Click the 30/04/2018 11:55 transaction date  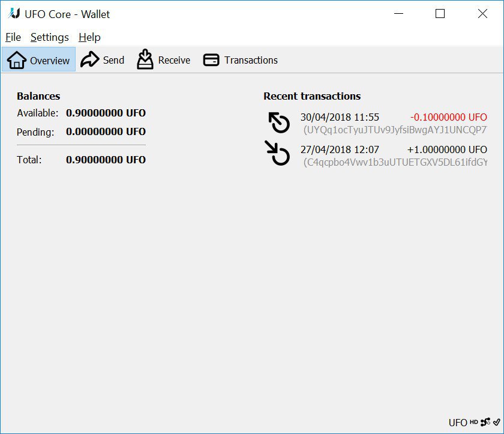pos(340,117)
